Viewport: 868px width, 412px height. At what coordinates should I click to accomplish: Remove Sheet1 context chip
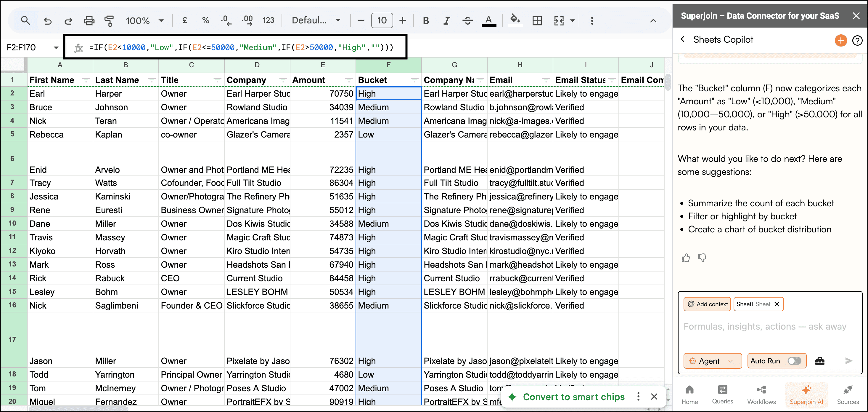point(777,304)
